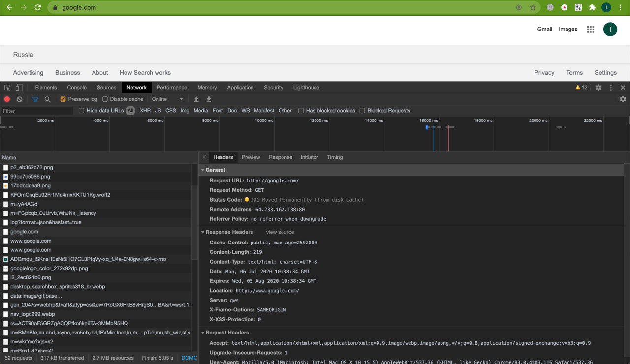Click the red circle extension icon
Viewport: 630px width, 364px height.
click(x=565, y=7)
